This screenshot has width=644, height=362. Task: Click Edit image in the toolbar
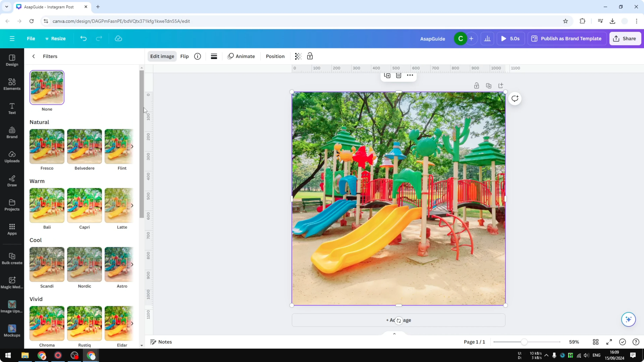[162, 56]
